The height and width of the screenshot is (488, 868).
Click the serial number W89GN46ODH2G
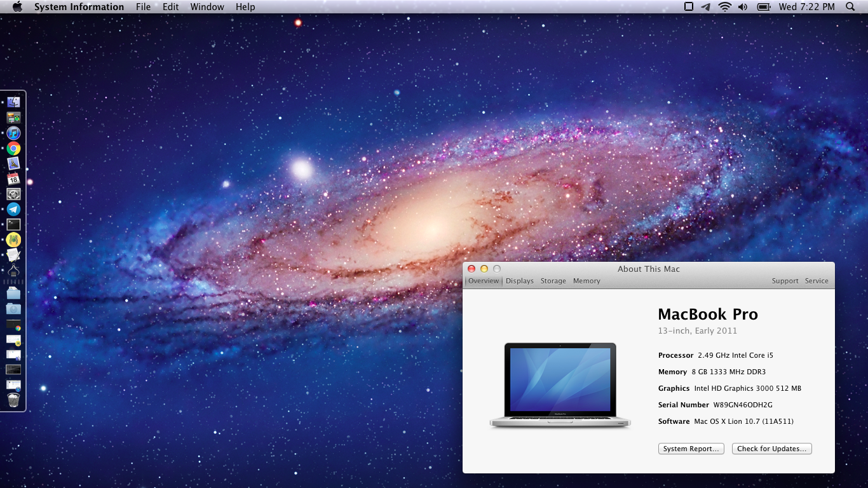(x=743, y=405)
